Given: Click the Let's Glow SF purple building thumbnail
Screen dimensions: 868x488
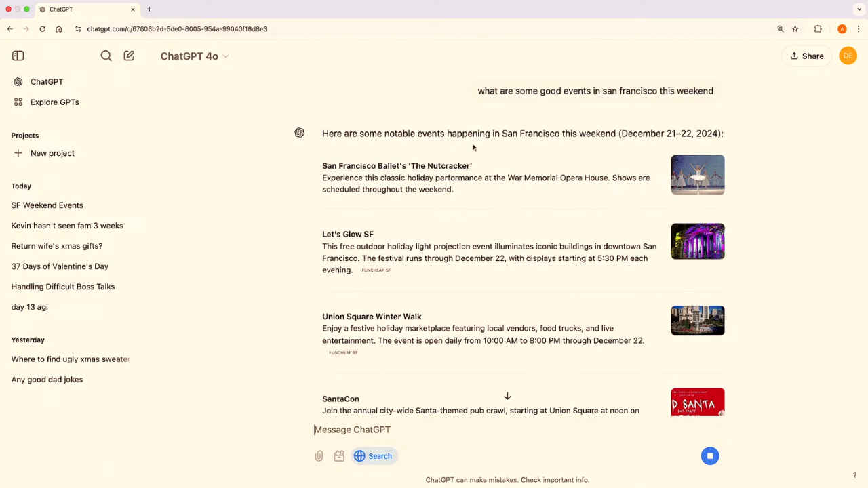Looking at the screenshot, I should point(698,241).
